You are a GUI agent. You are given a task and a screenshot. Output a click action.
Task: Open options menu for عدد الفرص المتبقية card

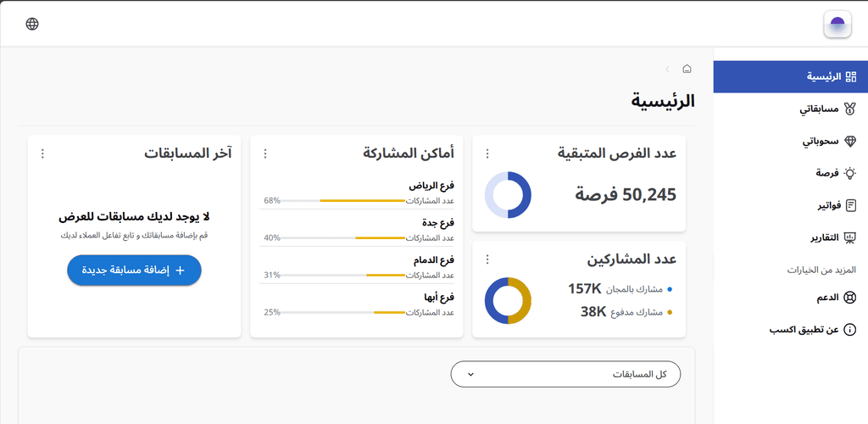(x=487, y=153)
